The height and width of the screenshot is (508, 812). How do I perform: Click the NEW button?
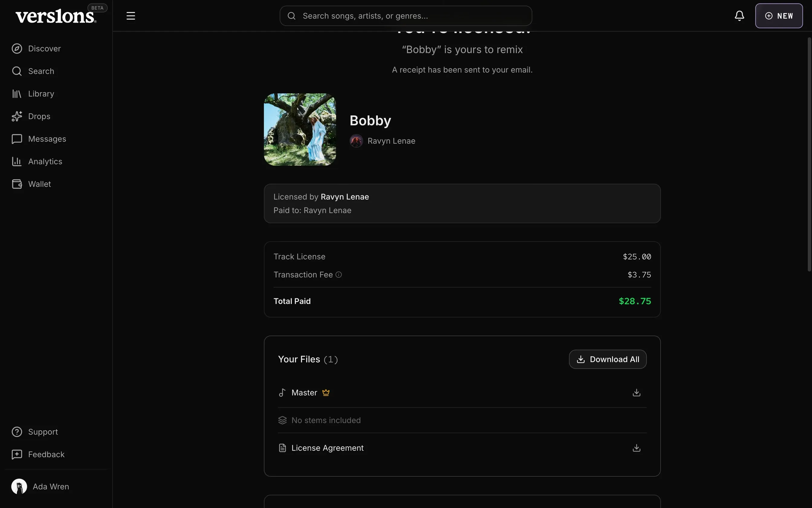779,16
